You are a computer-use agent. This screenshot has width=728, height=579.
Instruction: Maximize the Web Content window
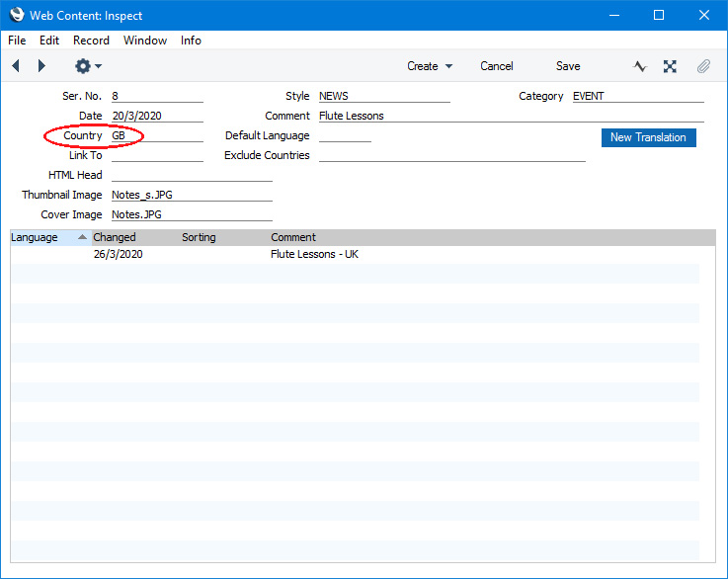[x=658, y=15]
